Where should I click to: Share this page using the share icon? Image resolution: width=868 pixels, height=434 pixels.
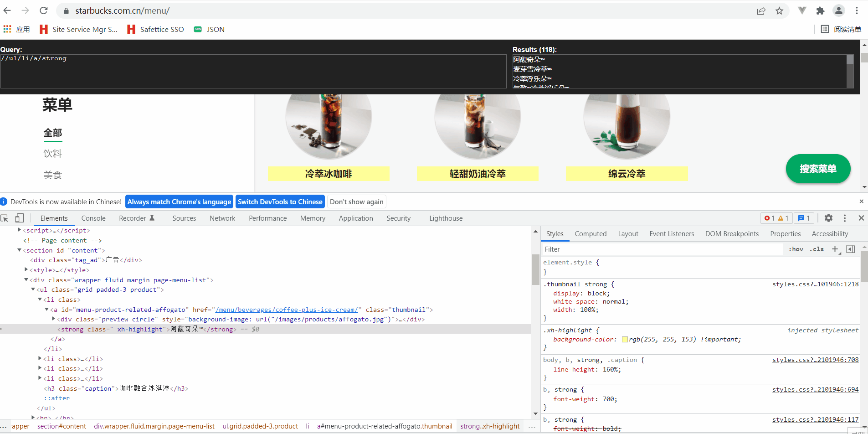tap(761, 11)
